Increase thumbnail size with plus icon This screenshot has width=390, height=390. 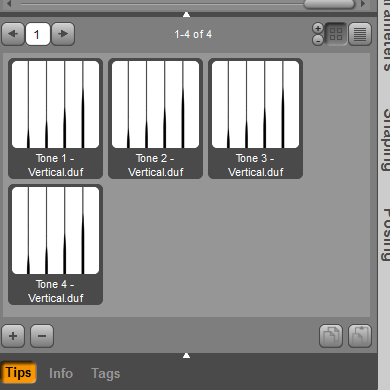[318, 28]
